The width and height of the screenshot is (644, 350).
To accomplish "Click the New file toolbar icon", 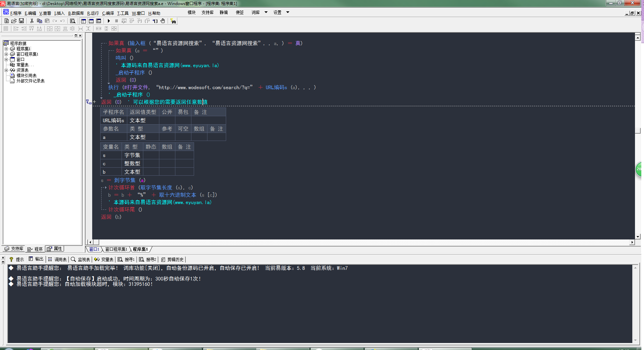I will (6, 21).
